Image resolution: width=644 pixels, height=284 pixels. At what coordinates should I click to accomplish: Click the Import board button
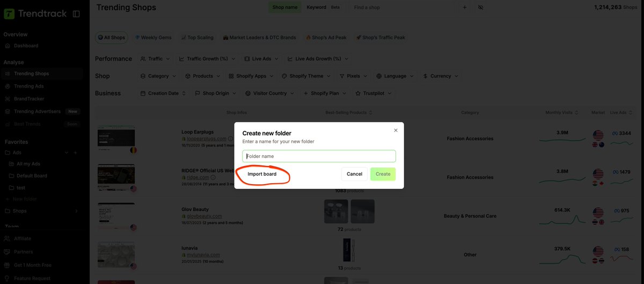click(262, 174)
